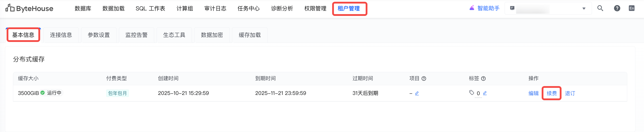Open the 缓存加载 tab

click(x=249, y=35)
